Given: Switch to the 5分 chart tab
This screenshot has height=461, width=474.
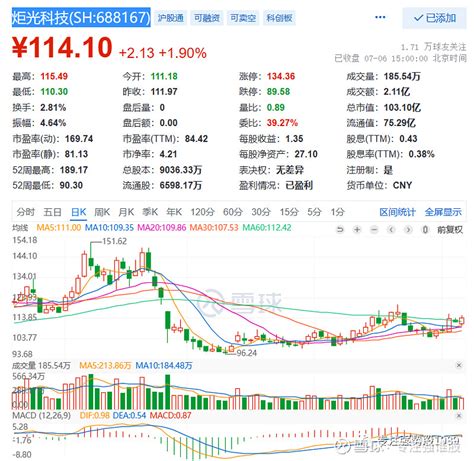Looking at the screenshot, I should 314,212.
